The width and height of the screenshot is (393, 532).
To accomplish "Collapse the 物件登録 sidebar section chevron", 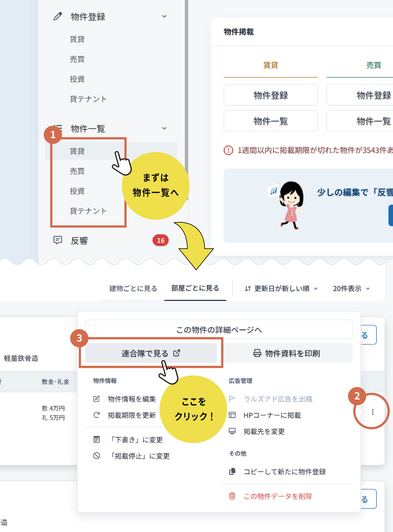I will point(164,16).
